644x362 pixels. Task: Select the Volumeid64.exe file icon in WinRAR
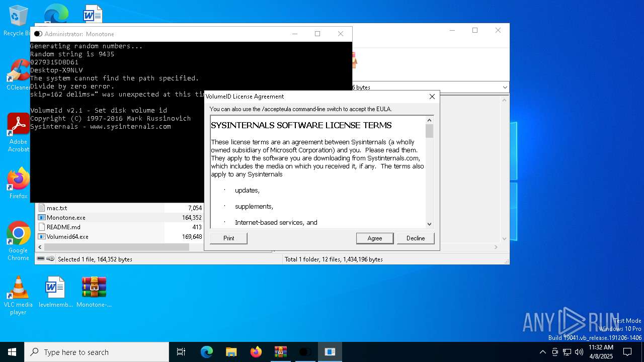(x=42, y=236)
